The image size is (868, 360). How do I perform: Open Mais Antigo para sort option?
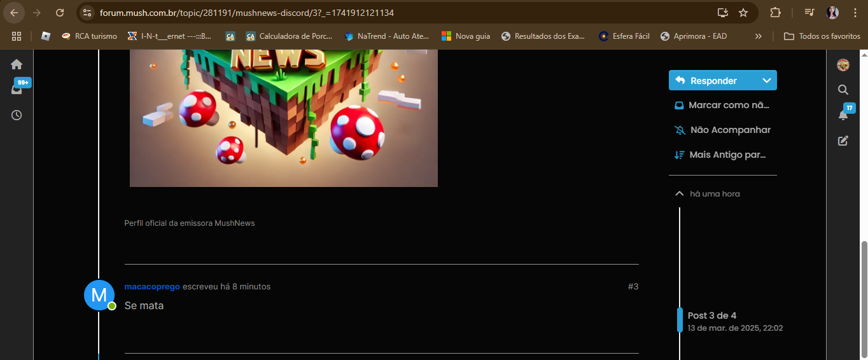point(720,155)
